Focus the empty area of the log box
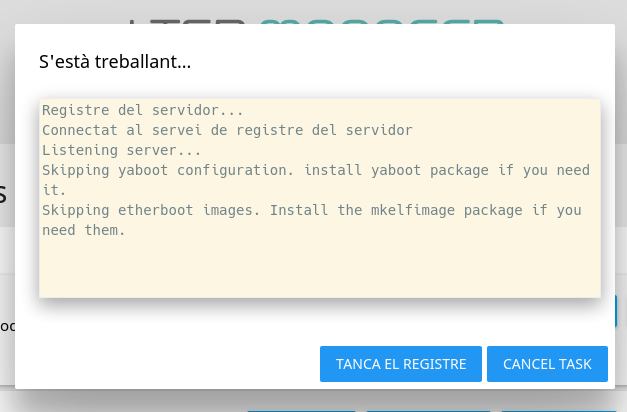The image size is (627, 412). tap(320, 267)
